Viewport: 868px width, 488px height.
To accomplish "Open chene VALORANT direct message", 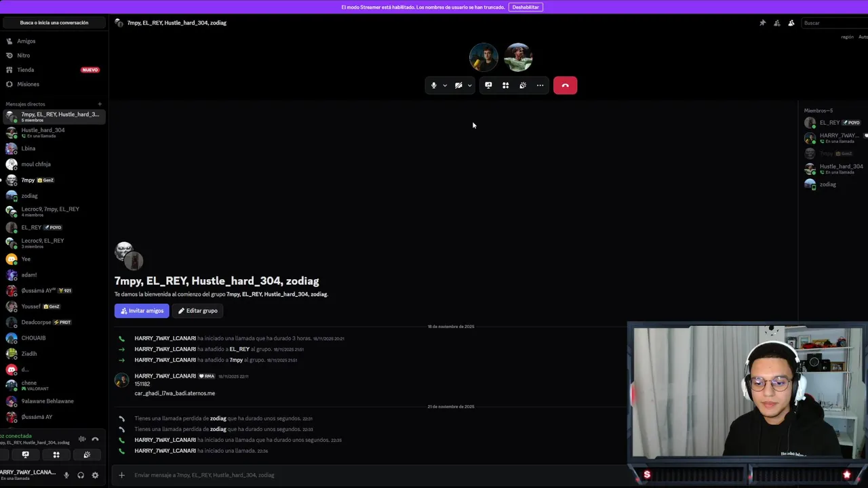I will [54, 385].
